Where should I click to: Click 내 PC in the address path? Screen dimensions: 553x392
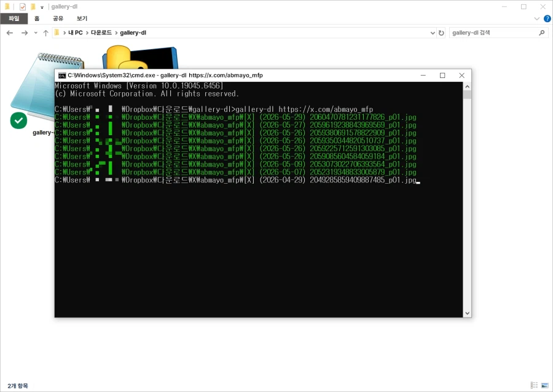click(75, 33)
